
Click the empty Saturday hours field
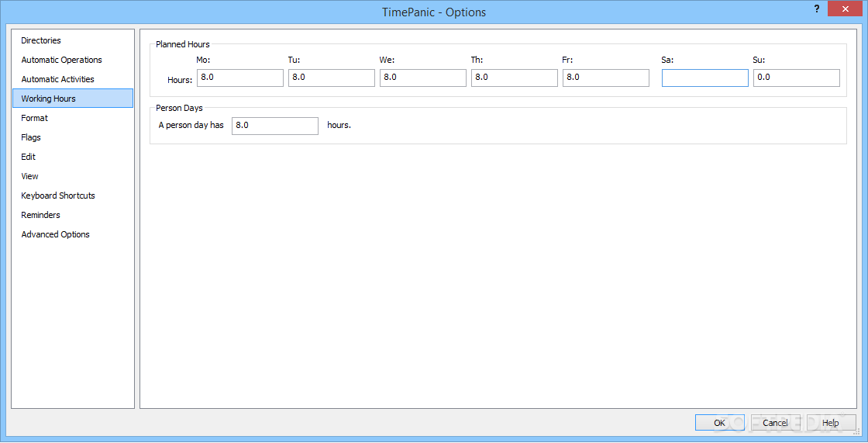pyautogui.click(x=704, y=78)
